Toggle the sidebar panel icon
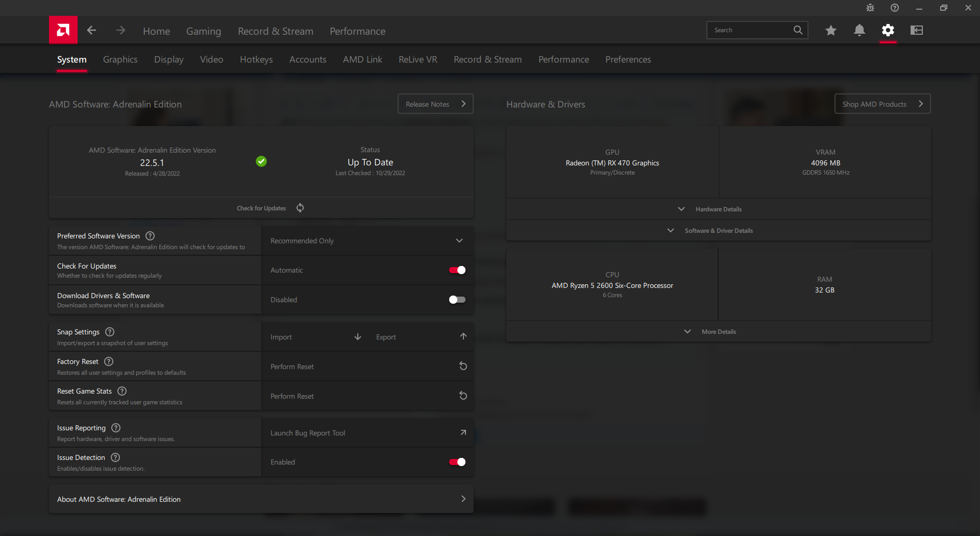 pyautogui.click(x=917, y=30)
